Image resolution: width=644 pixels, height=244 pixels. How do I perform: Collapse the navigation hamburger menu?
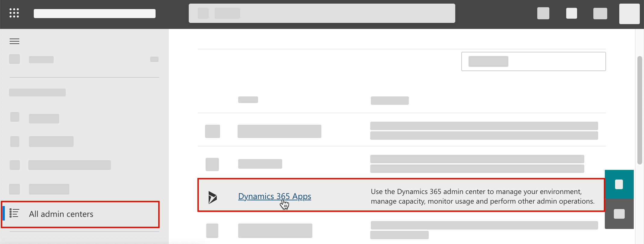click(x=14, y=41)
